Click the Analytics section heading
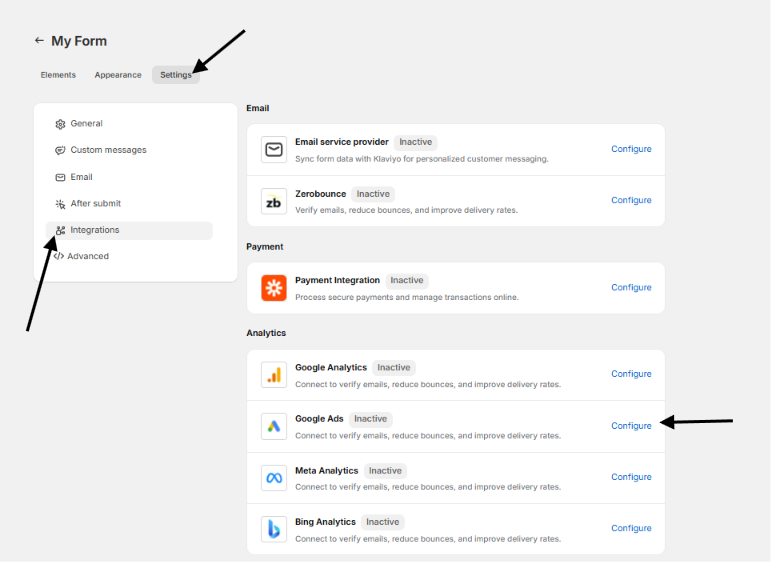 click(266, 333)
